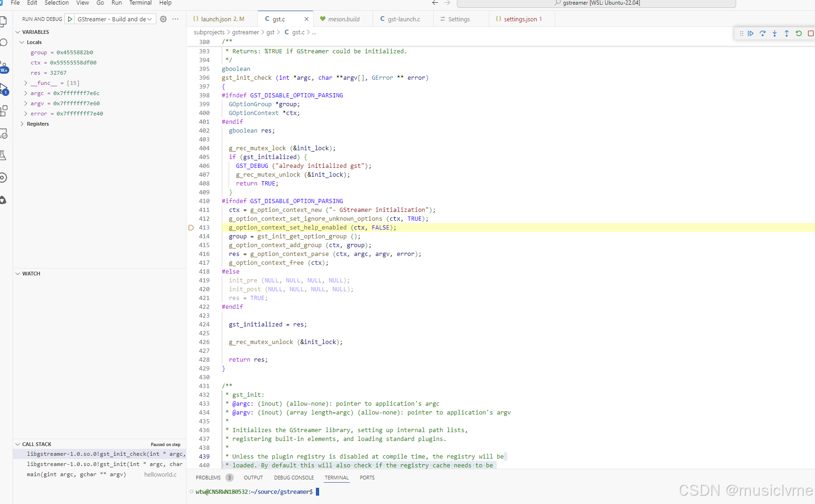This screenshot has height=504, width=815.
Task: Navigate back with the left arrow
Action: pos(435,3)
